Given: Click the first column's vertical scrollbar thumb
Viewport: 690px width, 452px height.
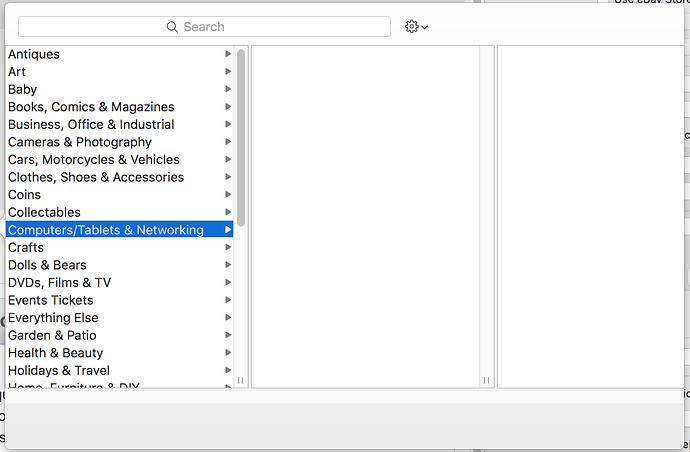Looking at the screenshot, I should click(x=241, y=138).
